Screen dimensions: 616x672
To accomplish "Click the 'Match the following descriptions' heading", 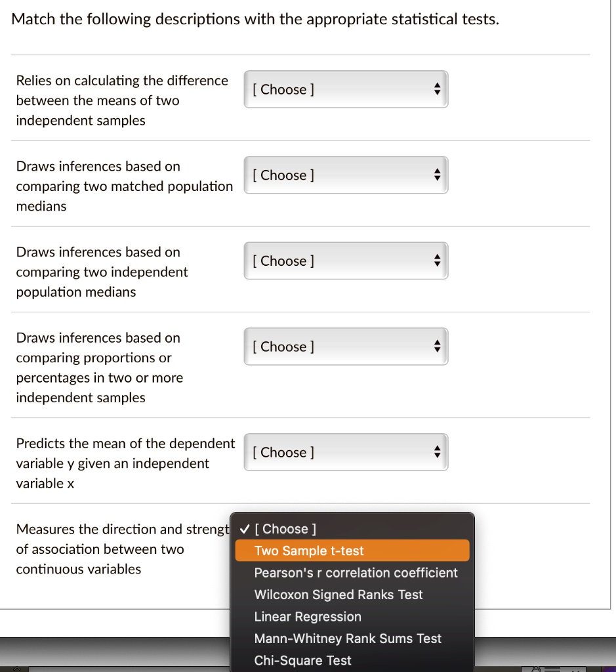I will (x=255, y=20).
